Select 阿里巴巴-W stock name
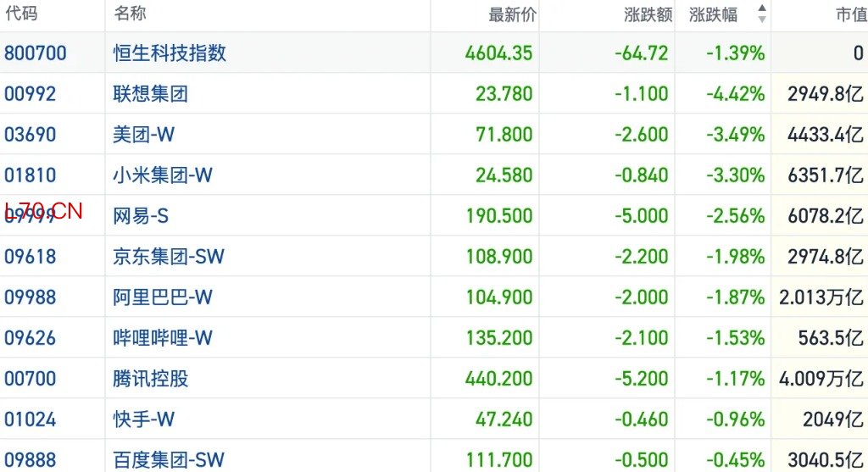Viewport: 868px width, 472px height. click(163, 297)
